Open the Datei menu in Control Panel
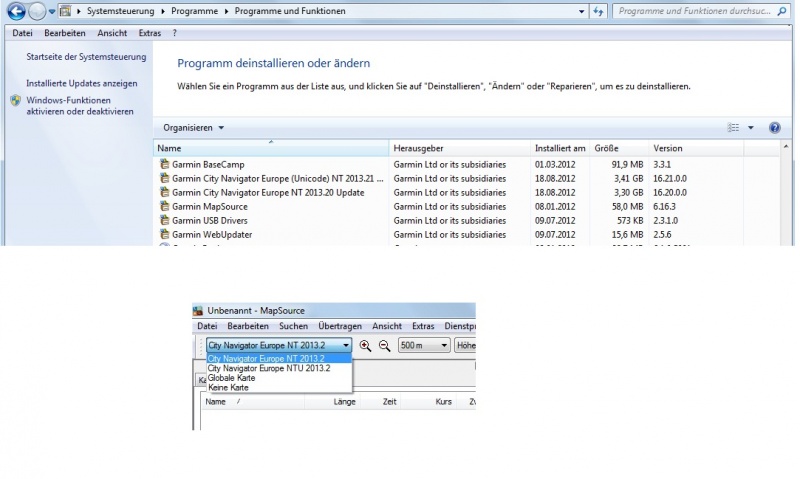The image size is (800, 479). tap(22, 33)
